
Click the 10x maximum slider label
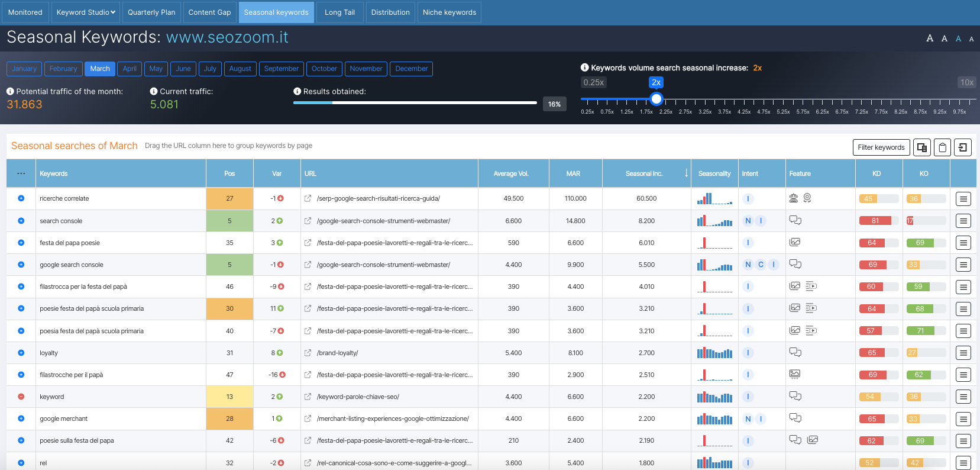[x=967, y=82]
